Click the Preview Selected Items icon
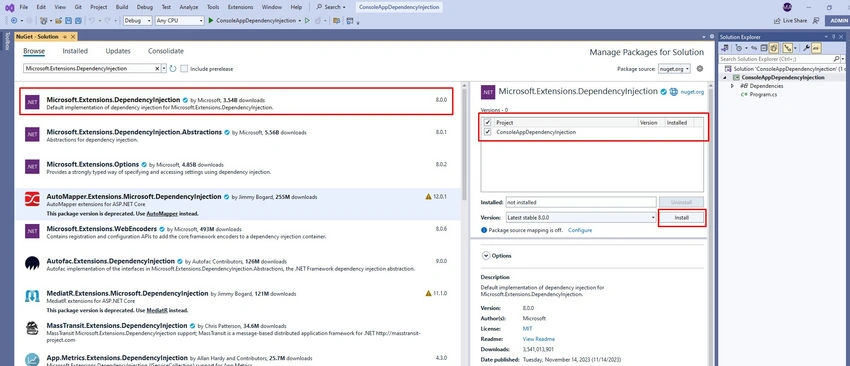Image resolution: width=850 pixels, height=366 pixels. [x=816, y=48]
